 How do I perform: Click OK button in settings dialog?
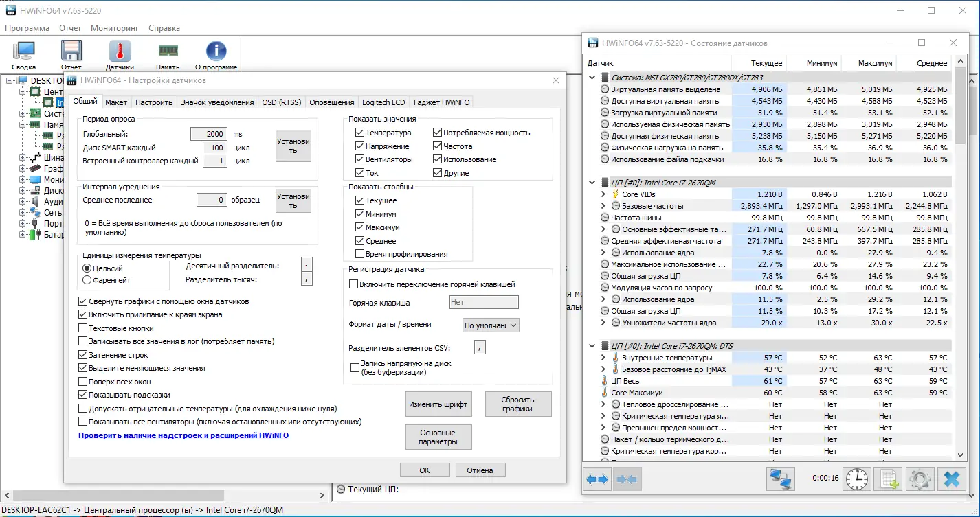[425, 470]
